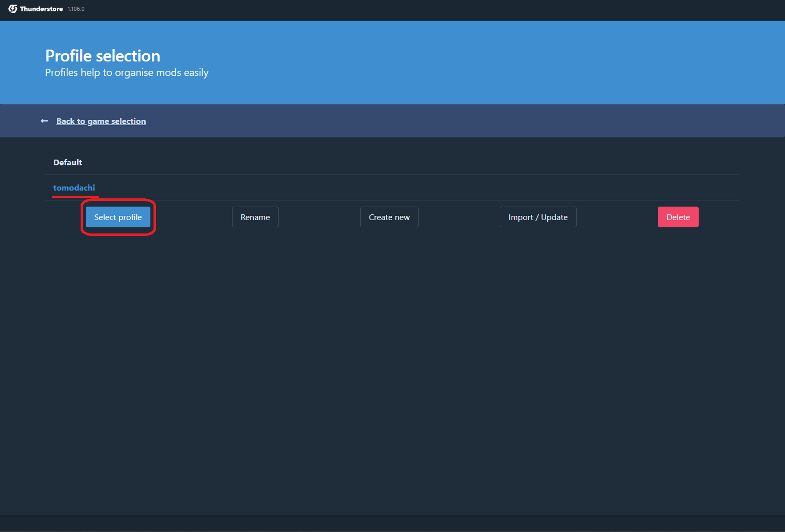
Task: Open Import / Update profile option
Action: click(537, 217)
